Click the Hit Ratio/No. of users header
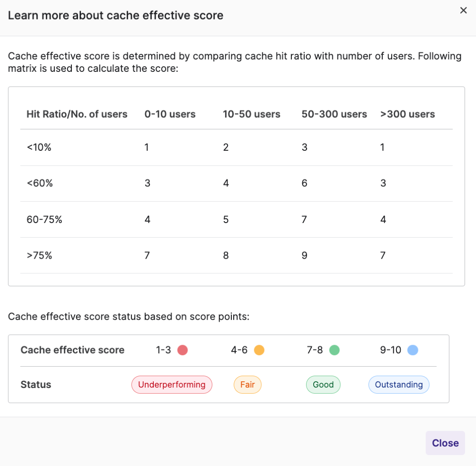Image resolution: width=476 pixels, height=466 pixels. 77,114
